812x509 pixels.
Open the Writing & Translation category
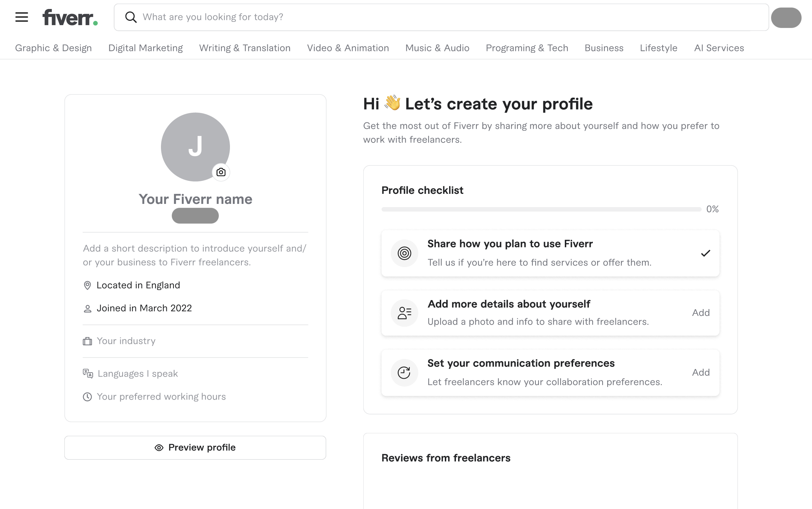click(x=245, y=48)
